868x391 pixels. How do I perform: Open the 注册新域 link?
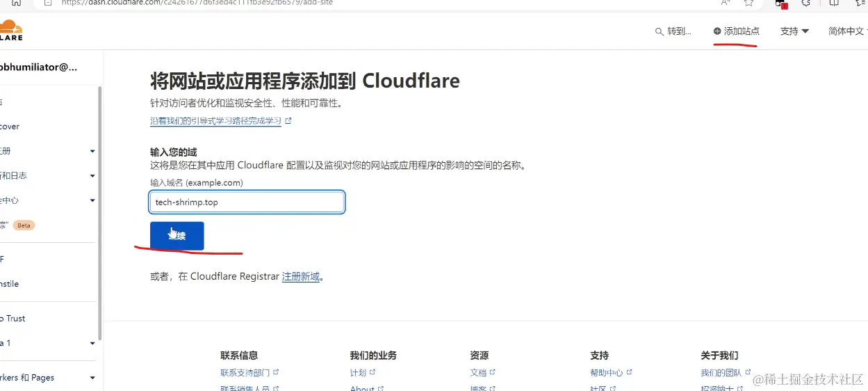(301, 277)
